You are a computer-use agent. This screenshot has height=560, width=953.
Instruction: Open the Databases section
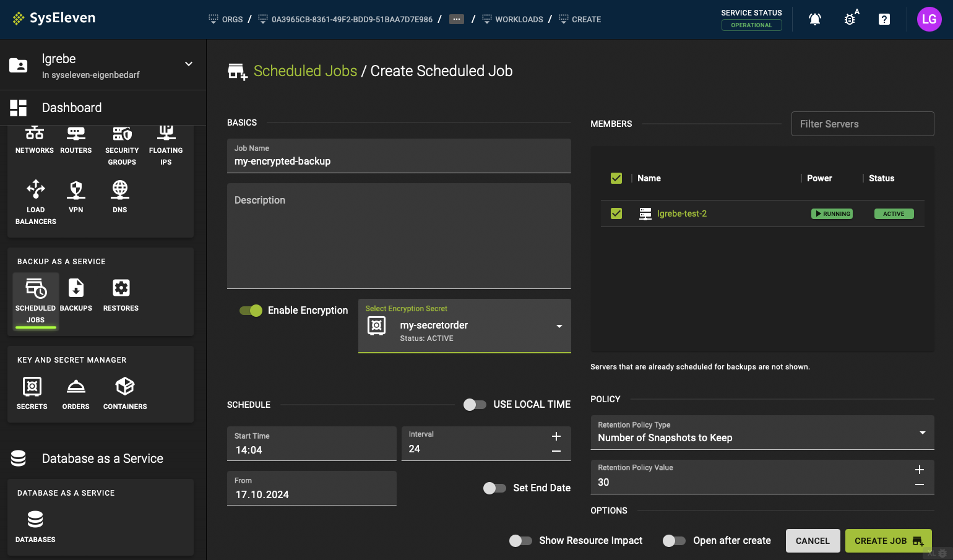35,526
